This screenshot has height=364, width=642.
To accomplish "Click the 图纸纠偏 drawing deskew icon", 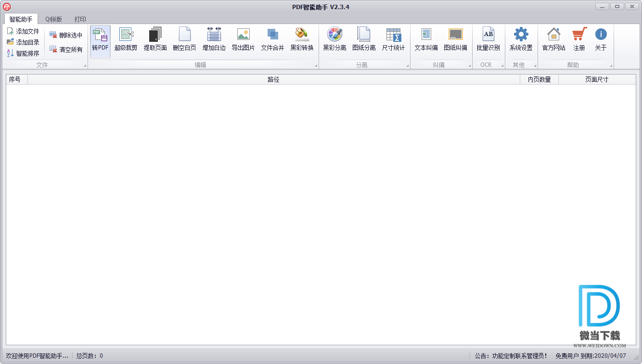I will pyautogui.click(x=455, y=35).
